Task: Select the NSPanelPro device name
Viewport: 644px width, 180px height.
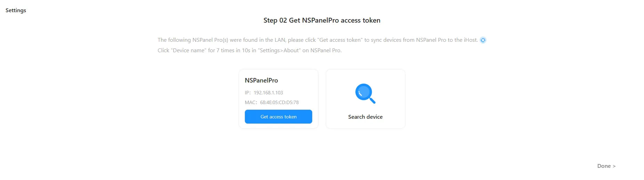Action: (261, 80)
